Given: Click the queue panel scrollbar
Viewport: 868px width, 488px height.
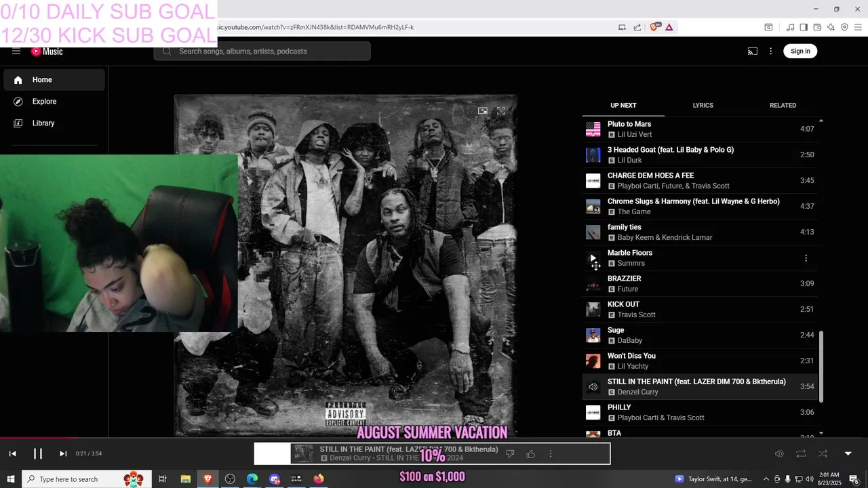Looking at the screenshot, I should click(821, 366).
